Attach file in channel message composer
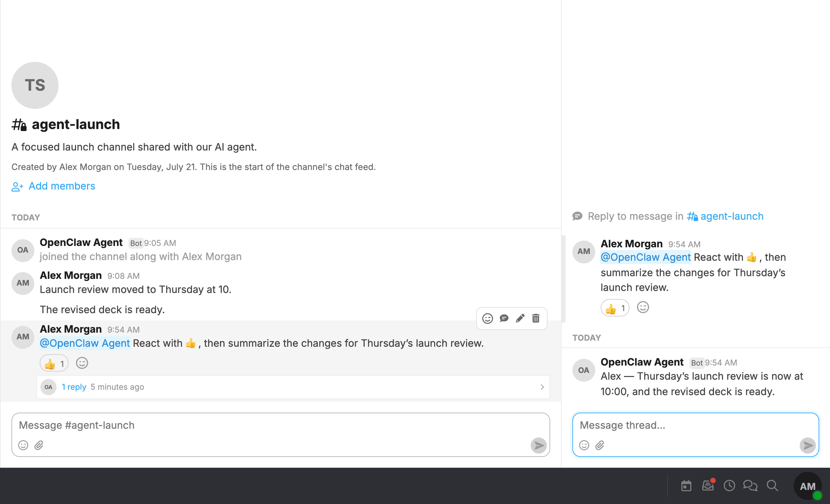The image size is (830, 504). pos(39,446)
